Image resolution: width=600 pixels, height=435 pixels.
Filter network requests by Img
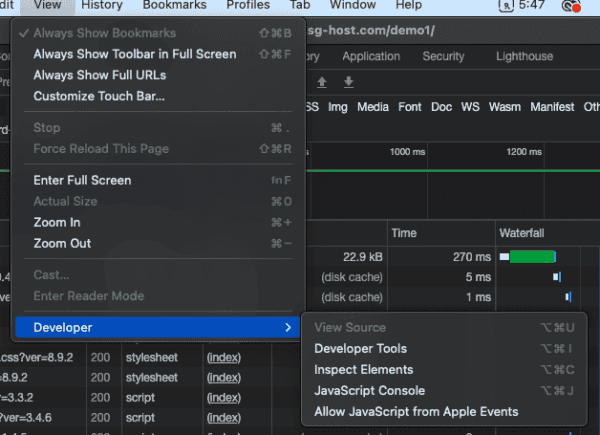tap(338, 107)
